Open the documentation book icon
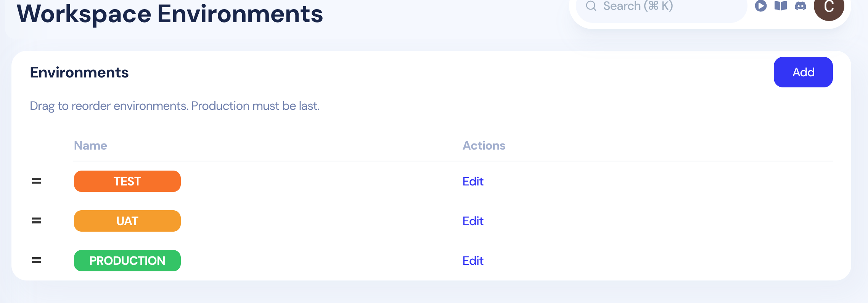Screen dimensions: 868x303 click(x=781, y=6)
